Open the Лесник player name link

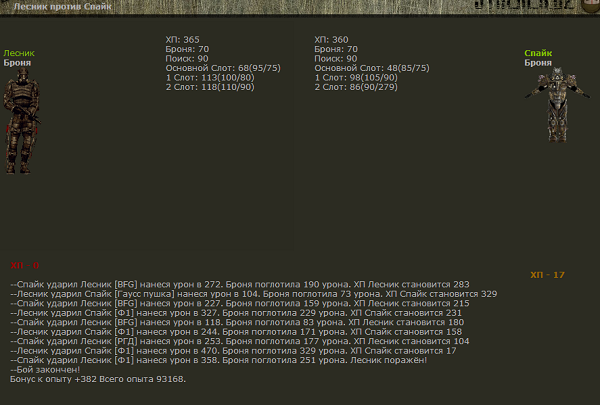pyautogui.click(x=18, y=52)
